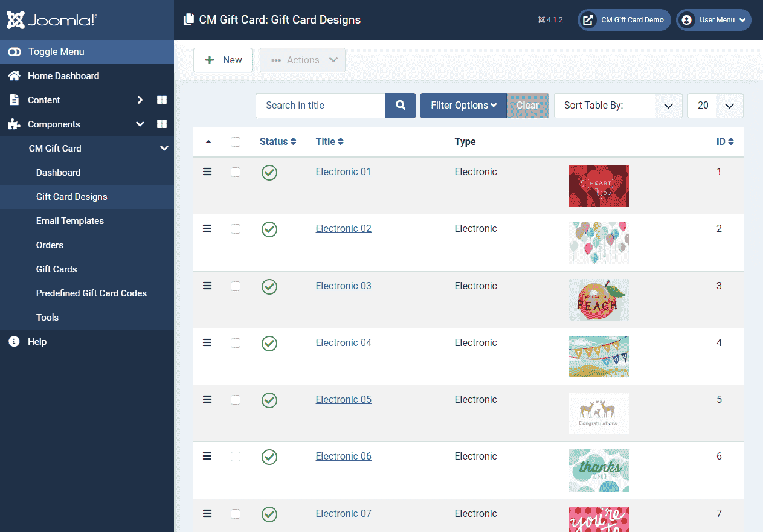Viewport: 763px width, 532px height.
Task: Toggle published status icon for Electronic 05
Action: click(269, 400)
